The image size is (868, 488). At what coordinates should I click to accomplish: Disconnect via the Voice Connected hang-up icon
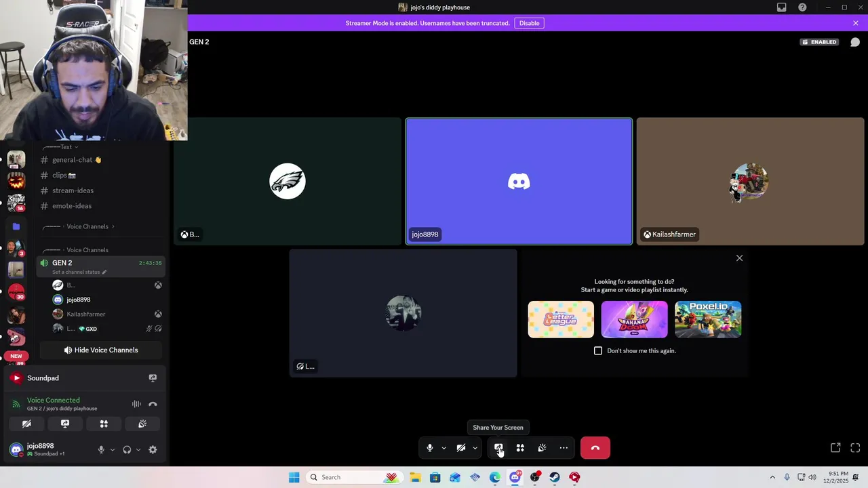coord(153,404)
